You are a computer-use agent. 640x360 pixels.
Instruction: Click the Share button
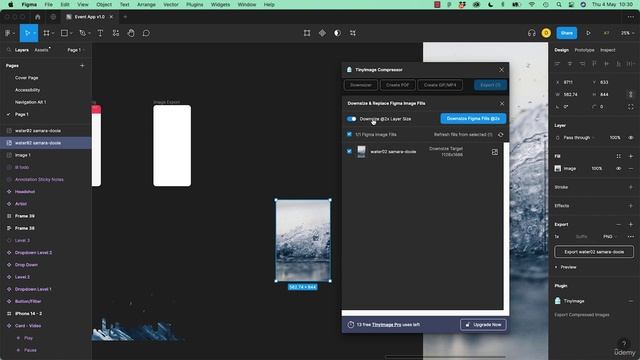click(567, 33)
